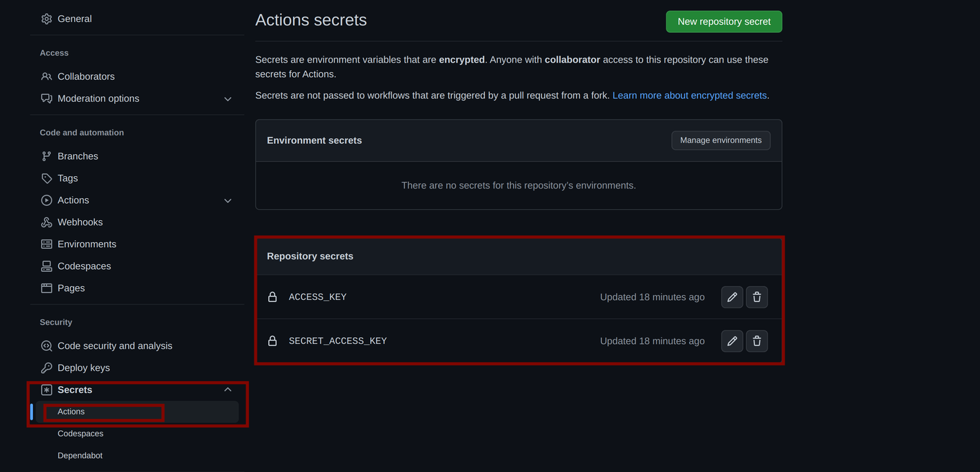Open Codespaces secrets from sidebar

(80, 433)
